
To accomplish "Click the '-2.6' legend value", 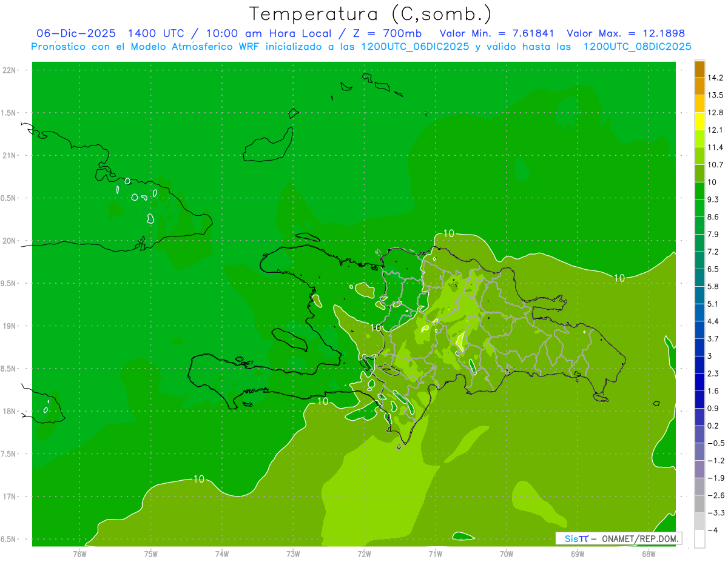I will click(x=716, y=495).
